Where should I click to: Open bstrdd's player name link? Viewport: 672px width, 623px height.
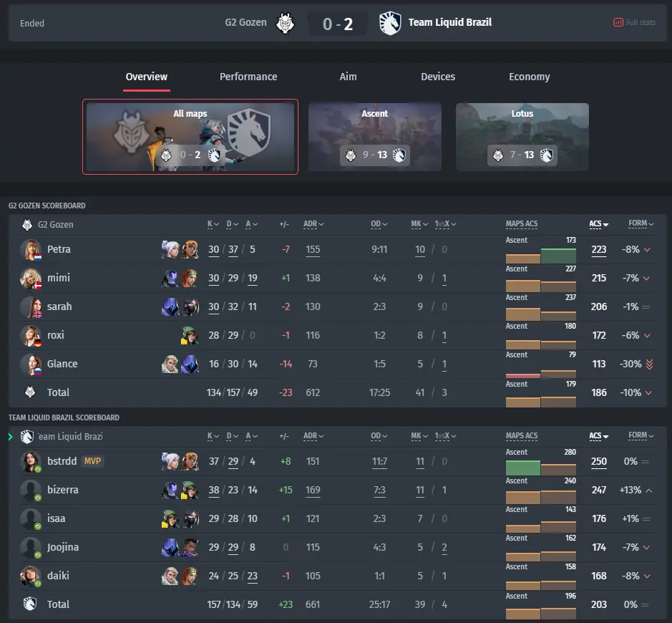coord(62,461)
